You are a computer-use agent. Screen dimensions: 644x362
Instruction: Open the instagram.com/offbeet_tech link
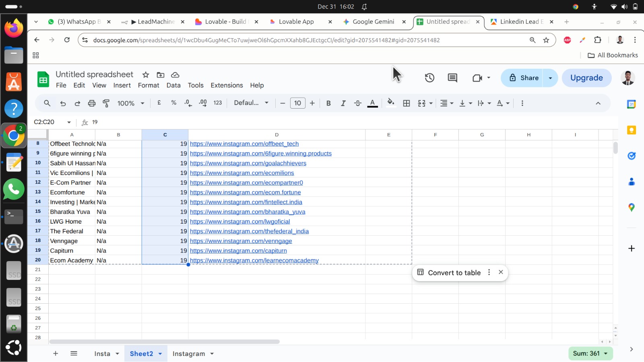pos(244,144)
